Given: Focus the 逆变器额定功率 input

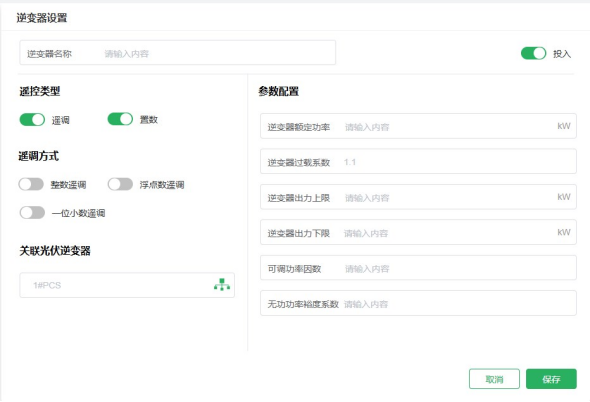Looking at the screenshot, I should [418, 126].
